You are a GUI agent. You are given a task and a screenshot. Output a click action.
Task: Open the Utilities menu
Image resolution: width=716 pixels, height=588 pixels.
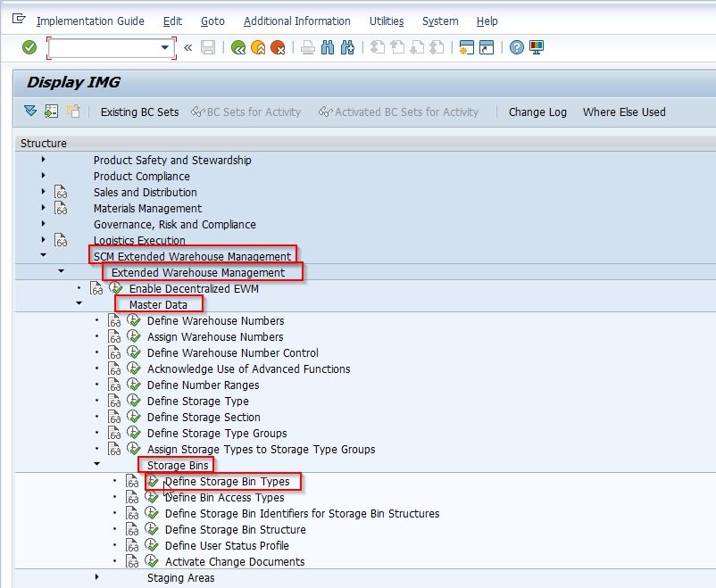point(387,21)
